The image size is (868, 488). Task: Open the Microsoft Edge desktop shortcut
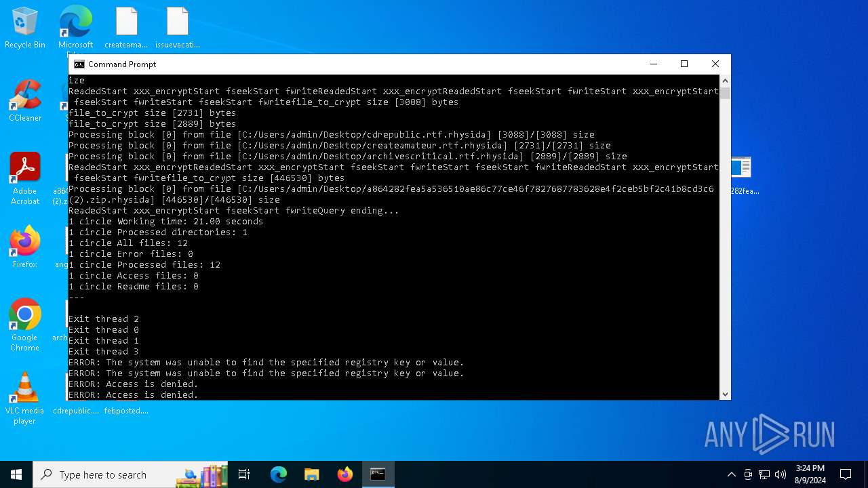(75, 28)
